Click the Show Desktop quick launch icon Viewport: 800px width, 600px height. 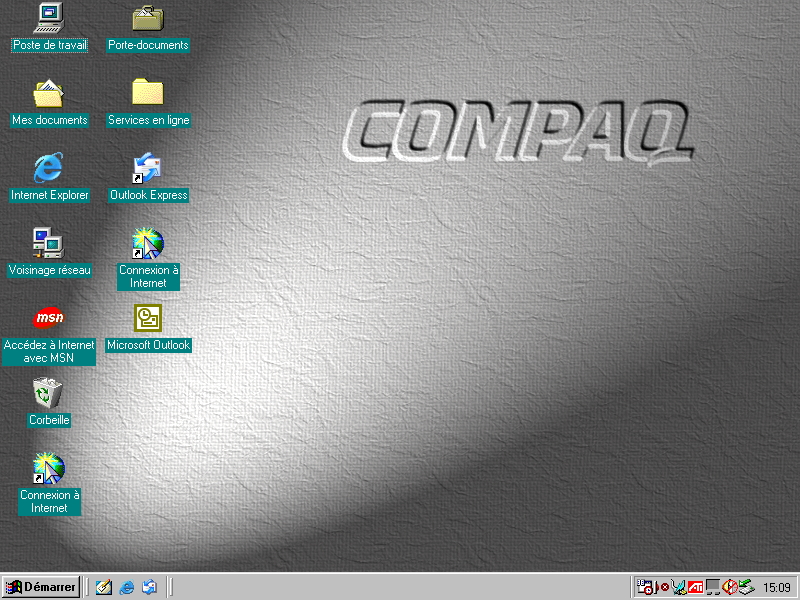104,587
